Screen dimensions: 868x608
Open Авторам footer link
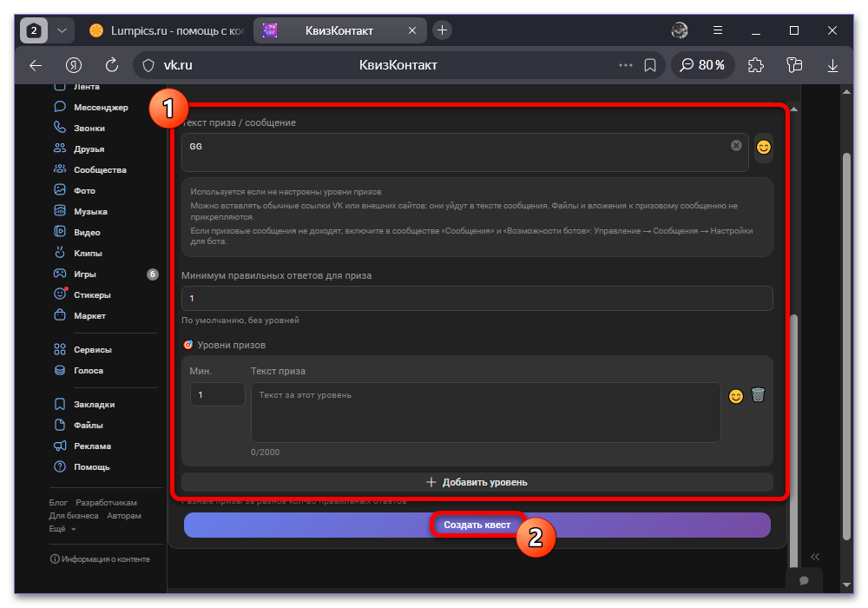[x=124, y=516]
